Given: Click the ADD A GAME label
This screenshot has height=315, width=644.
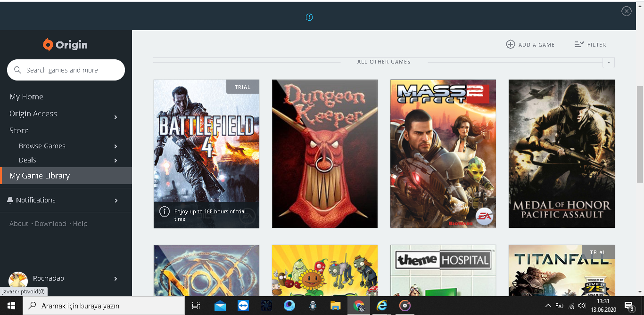Looking at the screenshot, I should tap(537, 45).
